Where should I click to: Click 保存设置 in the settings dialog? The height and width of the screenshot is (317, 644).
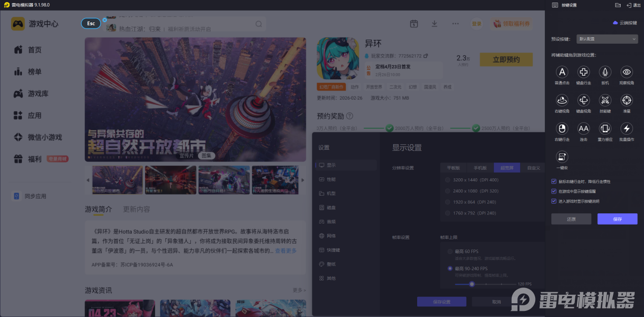[x=442, y=302]
